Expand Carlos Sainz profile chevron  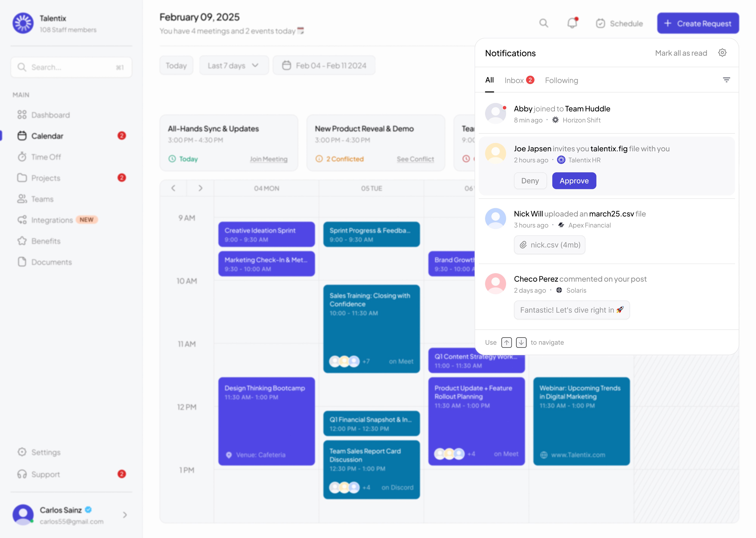coord(125,515)
